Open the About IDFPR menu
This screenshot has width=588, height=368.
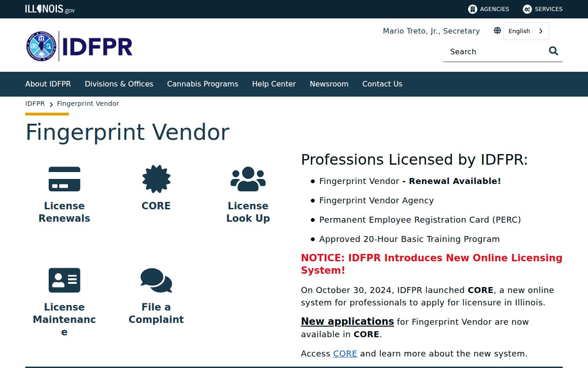point(48,84)
